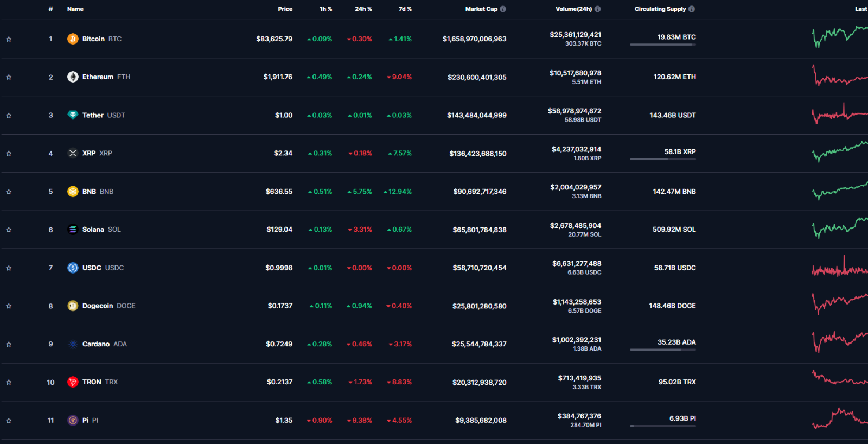The height and width of the screenshot is (444, 868).
Task: Click Ethereum market cap $230,600,401,305
Action: tap(477, 77)
